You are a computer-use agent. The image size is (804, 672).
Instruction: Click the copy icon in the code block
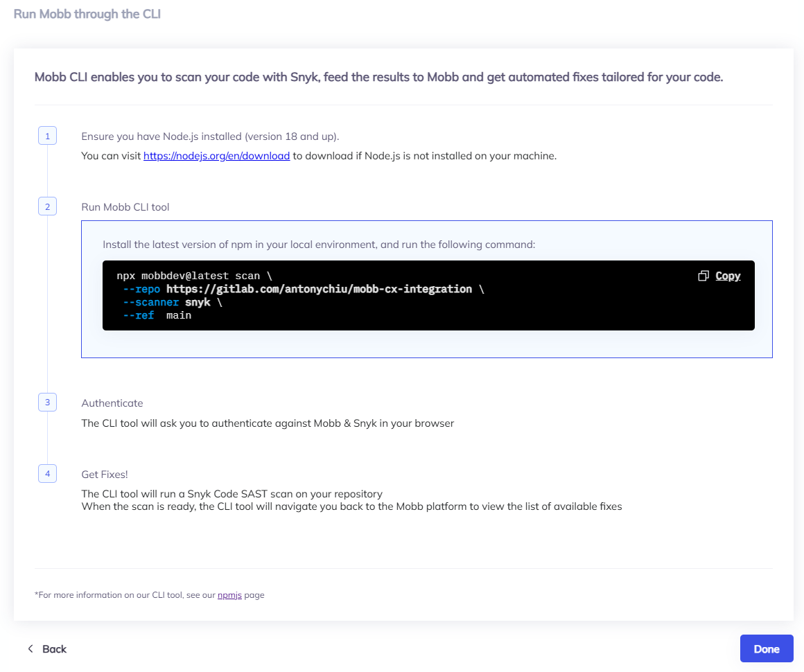(703, 276)
